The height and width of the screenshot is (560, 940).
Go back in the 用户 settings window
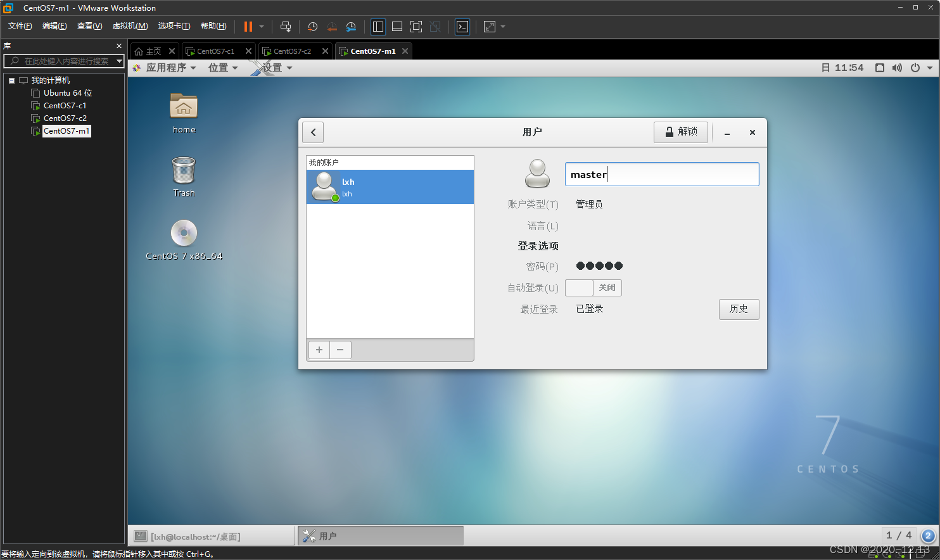(313, 132)
